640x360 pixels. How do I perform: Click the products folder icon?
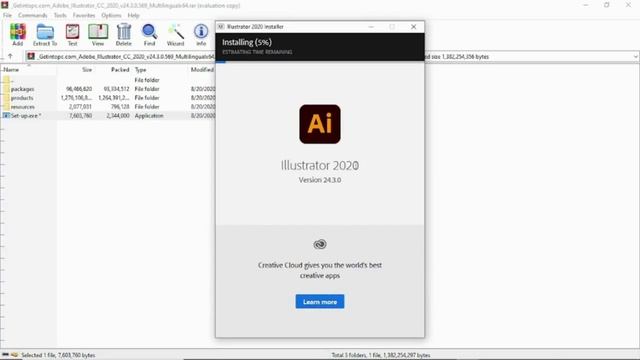tap(6, 98)
